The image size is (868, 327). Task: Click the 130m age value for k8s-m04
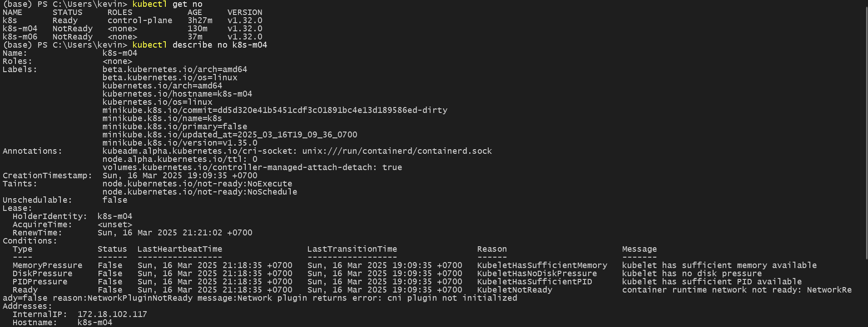click(197, 29)
